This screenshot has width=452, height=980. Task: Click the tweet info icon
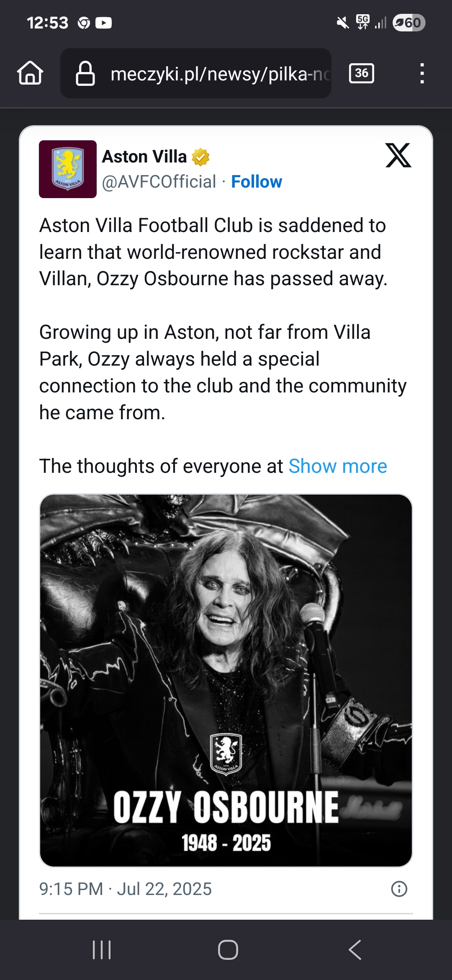399,889
